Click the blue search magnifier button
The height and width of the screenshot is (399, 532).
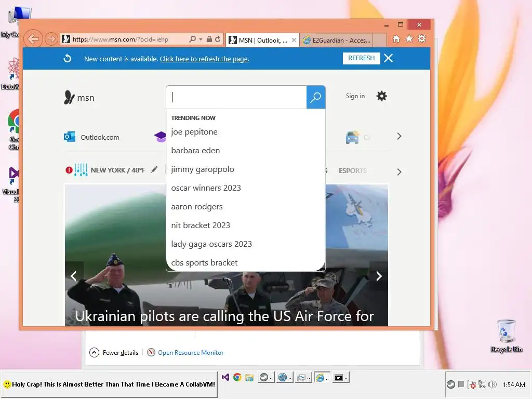316,97
